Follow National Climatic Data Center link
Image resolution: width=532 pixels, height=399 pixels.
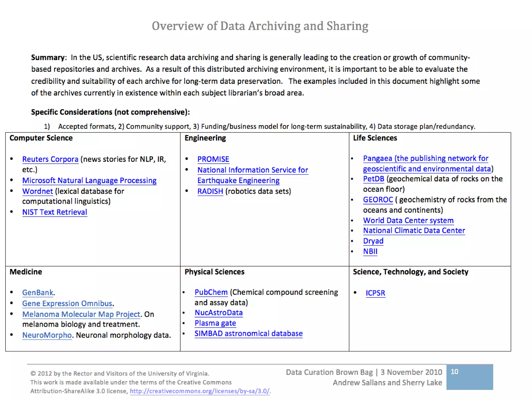click(x=414, y=230)
